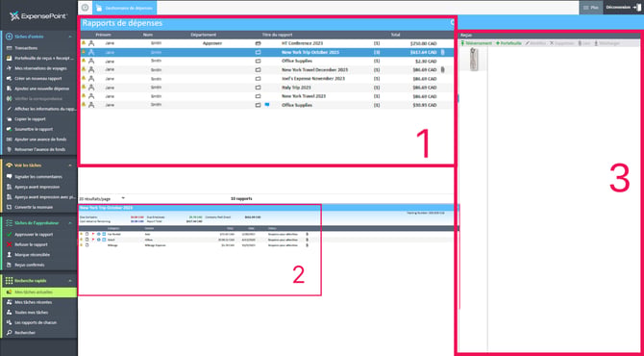Screen dimensions: 644x356
Task: Select HT Conference 2023 report
Action: click(302, 43)
